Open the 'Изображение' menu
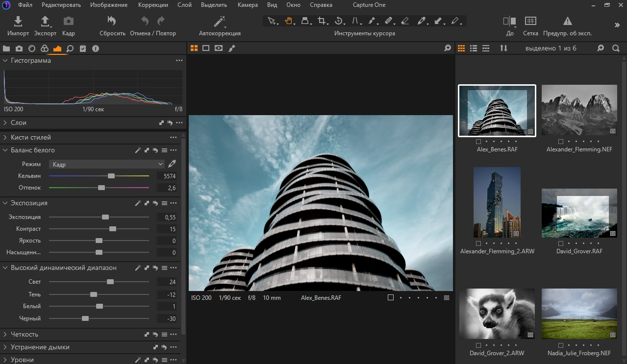The image size is (627, 364). 108,5
